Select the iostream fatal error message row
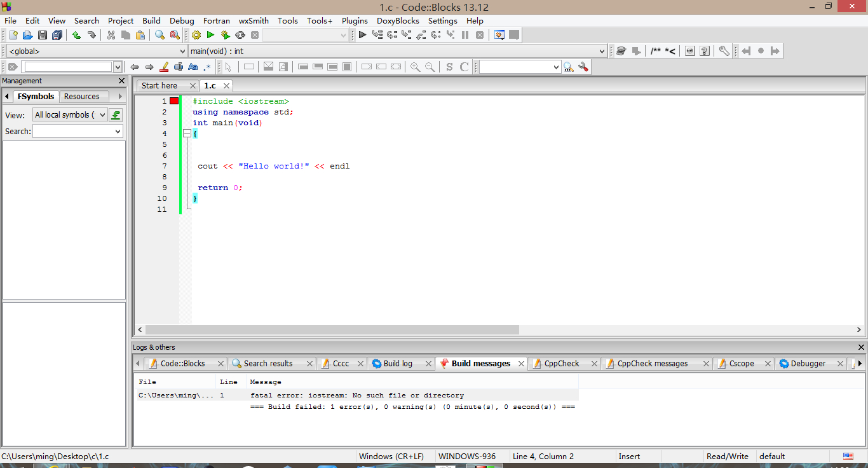This screenshot has height=468, width=868. pyautogui.click(x=356, y=396)
